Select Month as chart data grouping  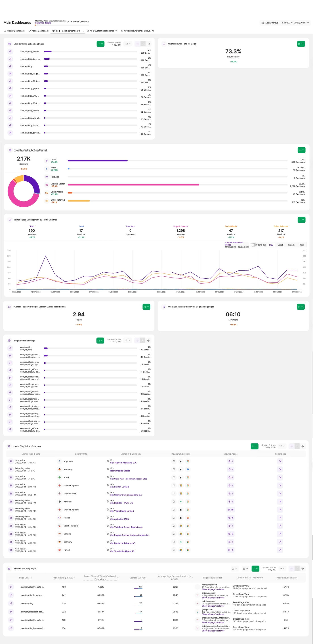[x=291, y=245]
